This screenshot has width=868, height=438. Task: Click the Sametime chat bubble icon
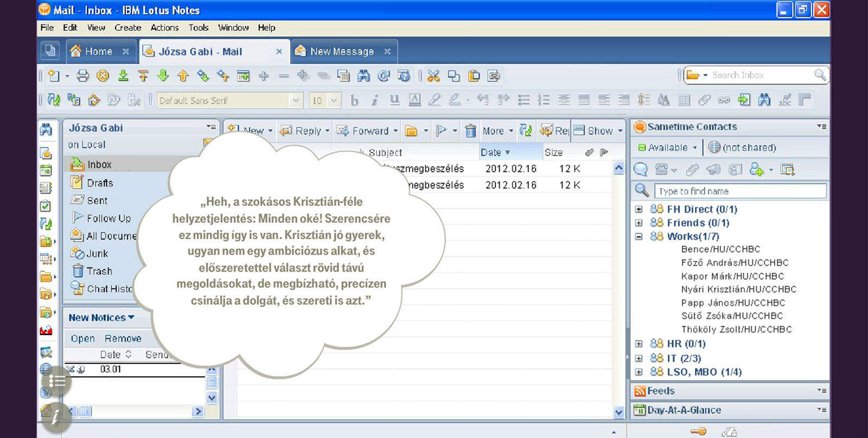tap(641, 170)
